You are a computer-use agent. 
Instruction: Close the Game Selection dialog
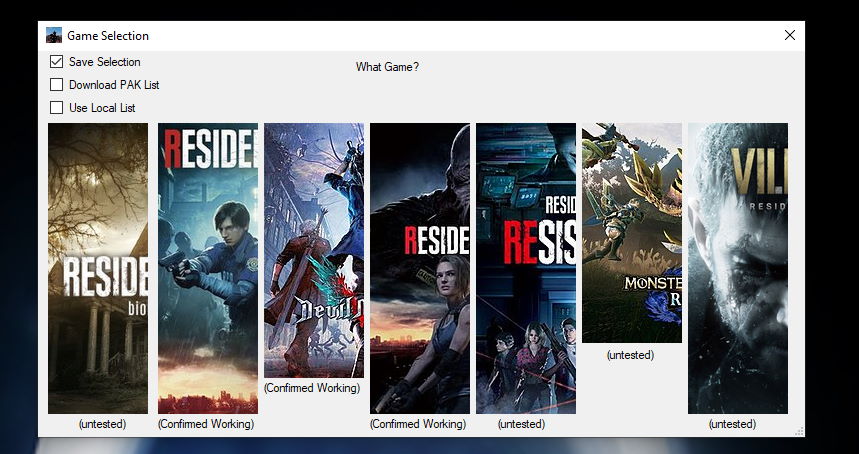pos(790,35)
